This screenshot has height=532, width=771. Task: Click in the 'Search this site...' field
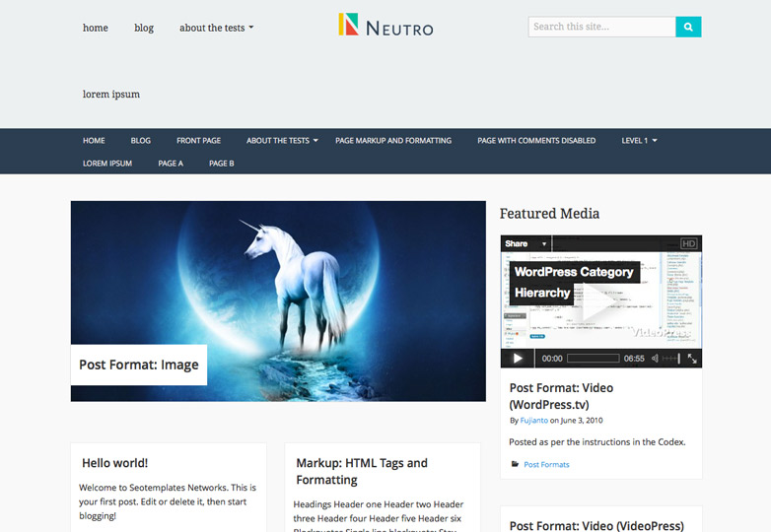601,27
